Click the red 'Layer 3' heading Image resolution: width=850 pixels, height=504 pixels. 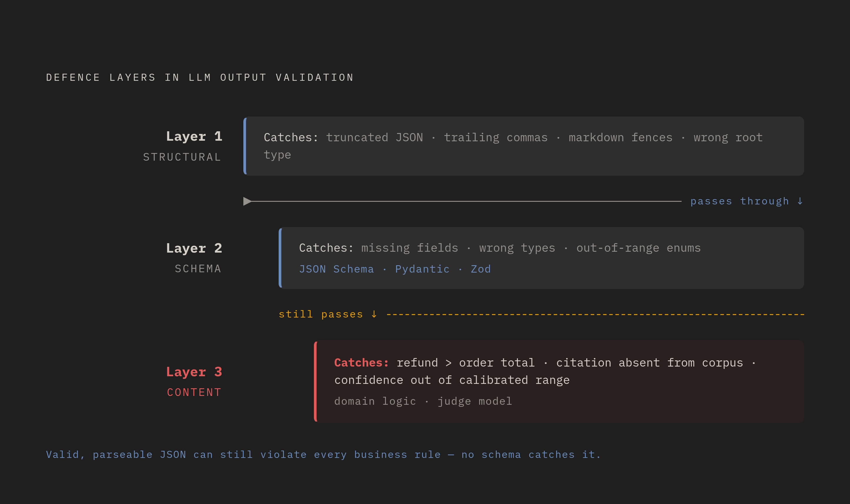(194, 372)
